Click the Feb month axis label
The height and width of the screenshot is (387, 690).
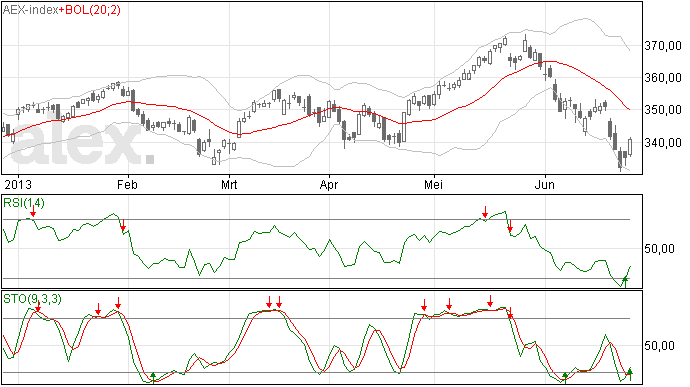click(128, 184)
